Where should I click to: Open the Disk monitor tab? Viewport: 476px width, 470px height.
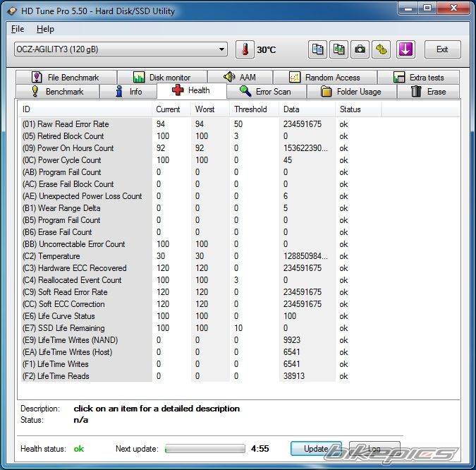click(161, 78)
